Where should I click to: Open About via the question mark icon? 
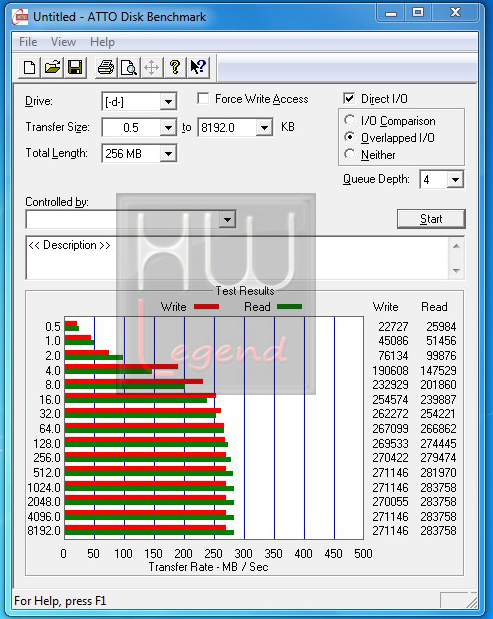[175, 68]
